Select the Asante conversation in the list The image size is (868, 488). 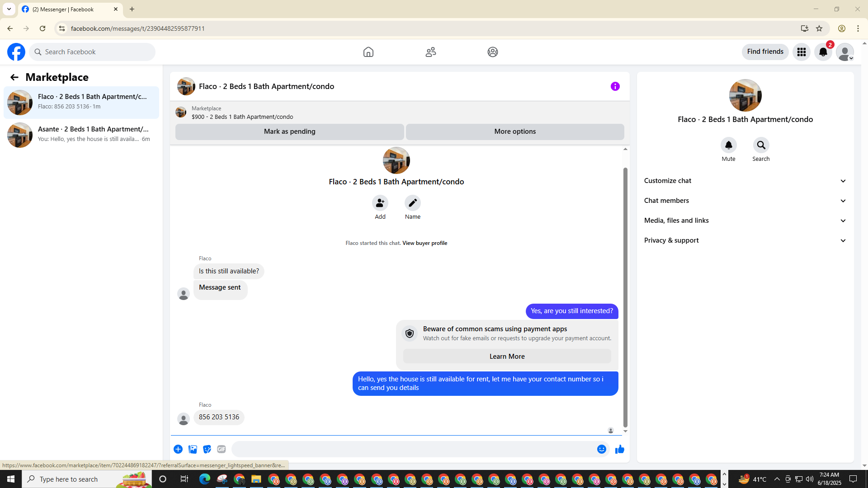81,135
